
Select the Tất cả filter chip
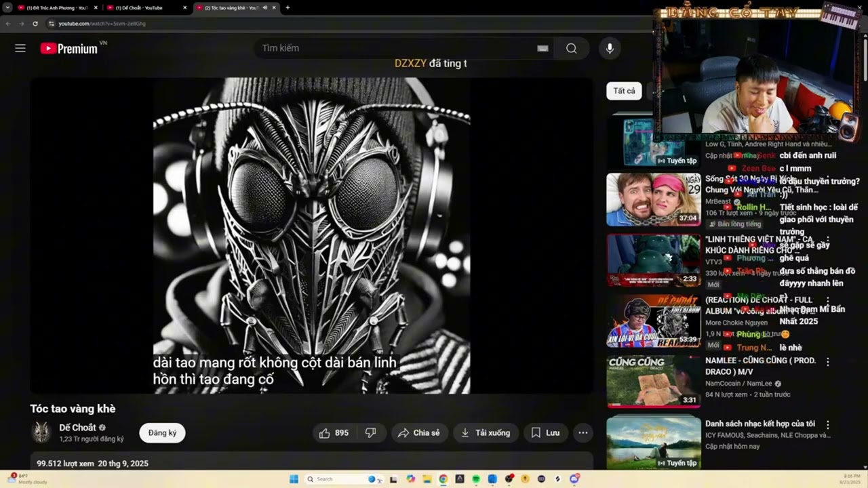pyautogui.click(x=624, y=91)
